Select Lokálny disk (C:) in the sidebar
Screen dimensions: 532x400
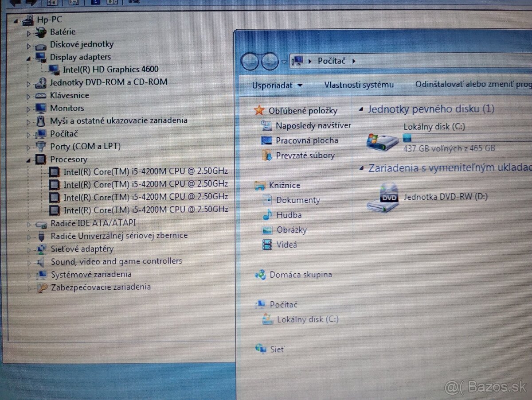click(x=308, y=319)
